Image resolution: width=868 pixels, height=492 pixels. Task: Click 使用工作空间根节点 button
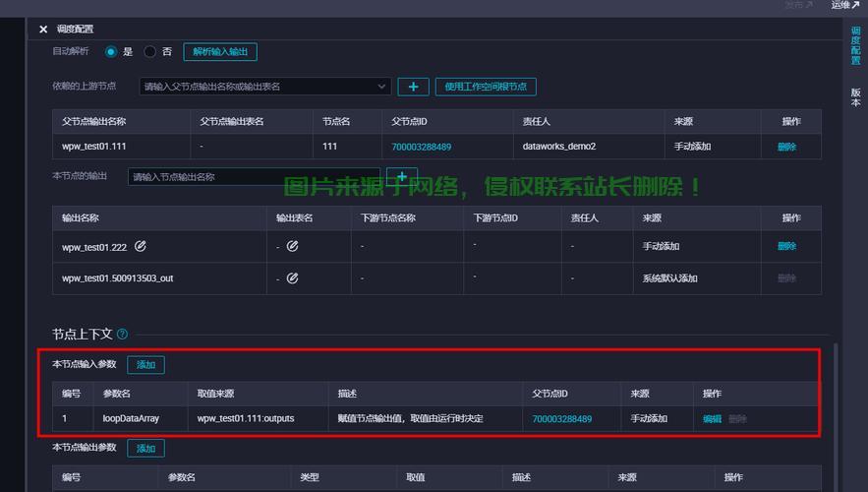click(x=486, y=87)
